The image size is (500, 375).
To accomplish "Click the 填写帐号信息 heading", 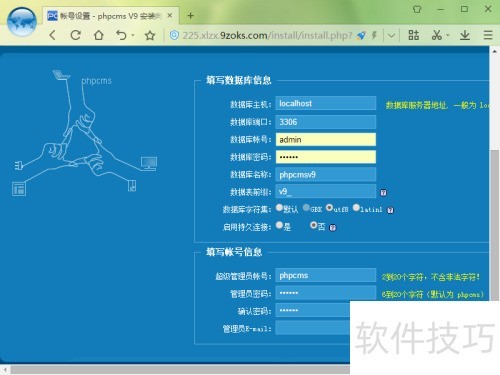I will (234, 252).
